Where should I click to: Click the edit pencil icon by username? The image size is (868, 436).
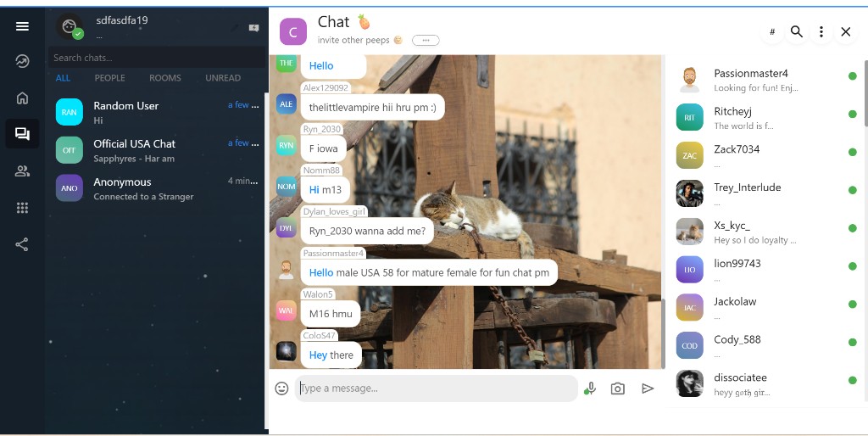click(235, 28)
